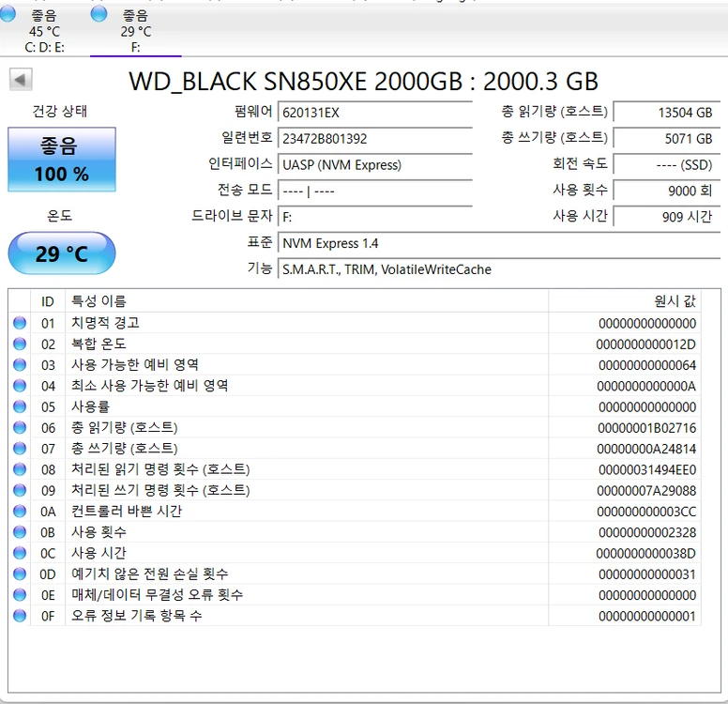Click status dot for 08 처리된 읽기 명령 횟수
Image resolution: width=728 pixels, height=704 pixels.
tap(20, 469)
